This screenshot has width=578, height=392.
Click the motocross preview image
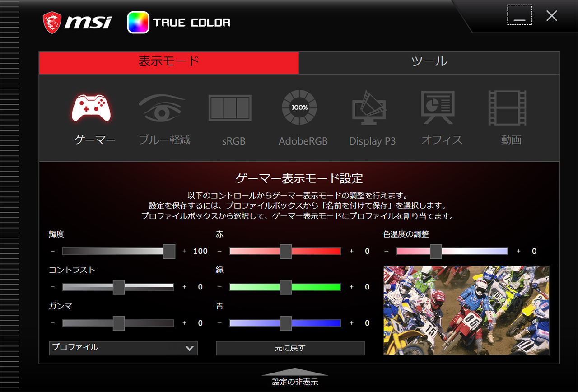(466, 310)
